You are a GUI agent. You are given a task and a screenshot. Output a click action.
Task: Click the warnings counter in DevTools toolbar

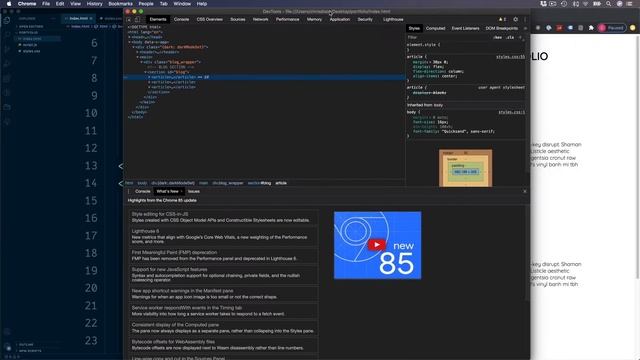pos(502,19)
